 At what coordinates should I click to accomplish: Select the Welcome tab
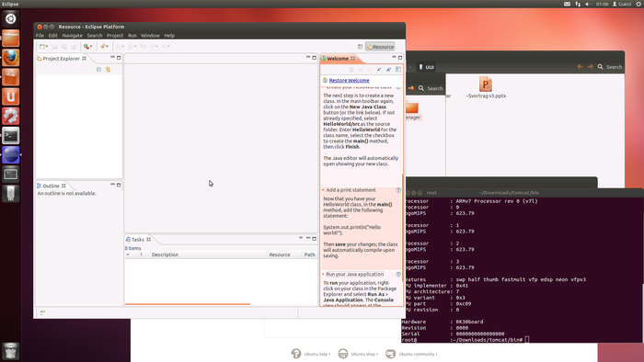coord(338,59)
